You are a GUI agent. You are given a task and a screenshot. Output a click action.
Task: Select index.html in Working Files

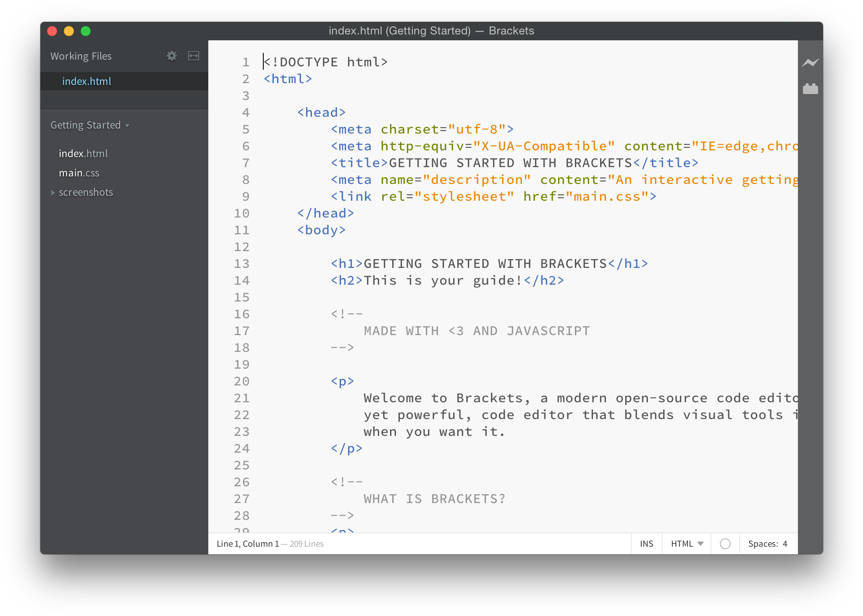coord(86,81)
